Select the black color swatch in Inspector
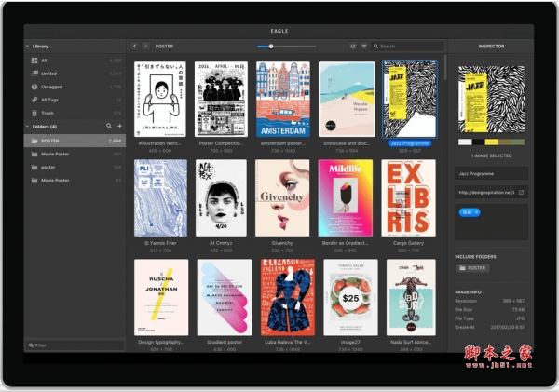 (x=478, y=142)
